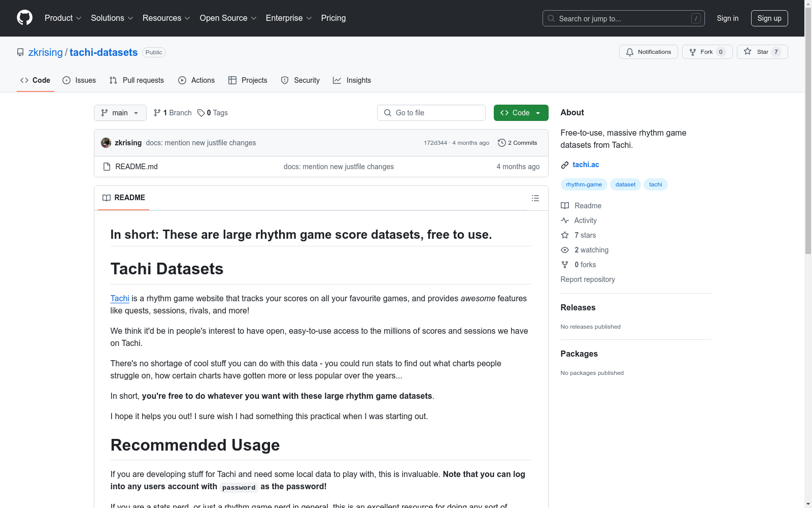Image resolution: width=812 pixels, height=508 pixels.
Task: Open the Pricing page
Action: tap(333, 18)
